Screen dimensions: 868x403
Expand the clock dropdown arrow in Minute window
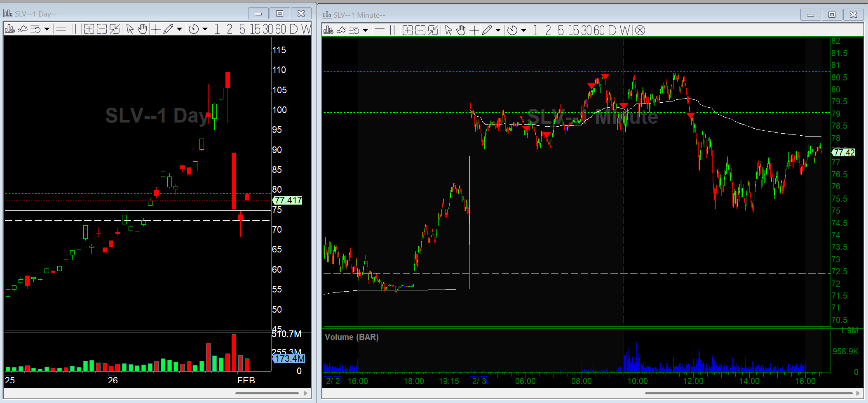pyautogui.click(x=523, y=31)
